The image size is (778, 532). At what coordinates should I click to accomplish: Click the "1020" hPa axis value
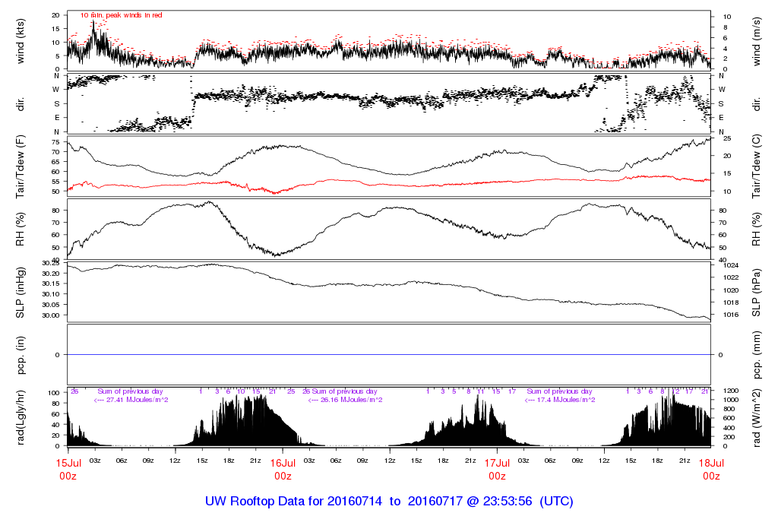click(x=731, y=290)
